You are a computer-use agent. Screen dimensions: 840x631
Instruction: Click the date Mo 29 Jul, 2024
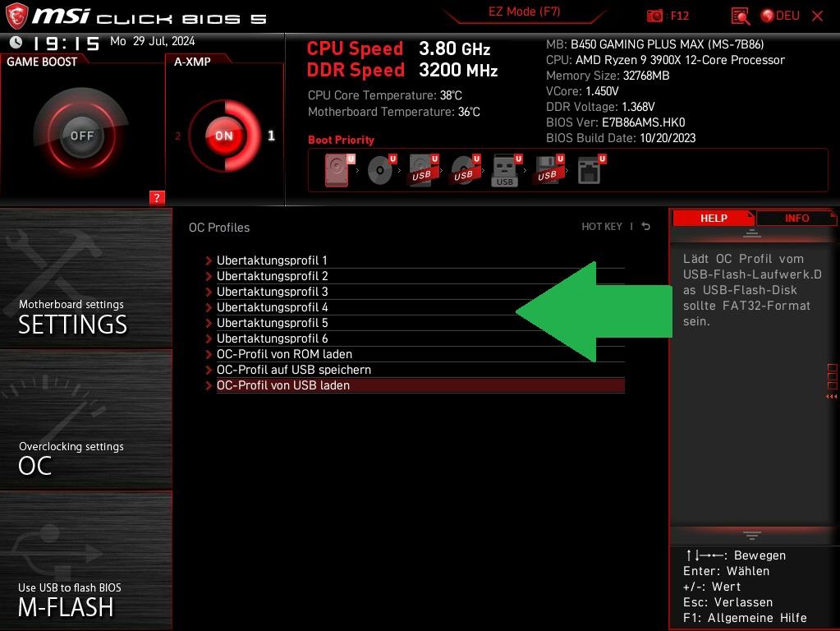coord(152,41)
